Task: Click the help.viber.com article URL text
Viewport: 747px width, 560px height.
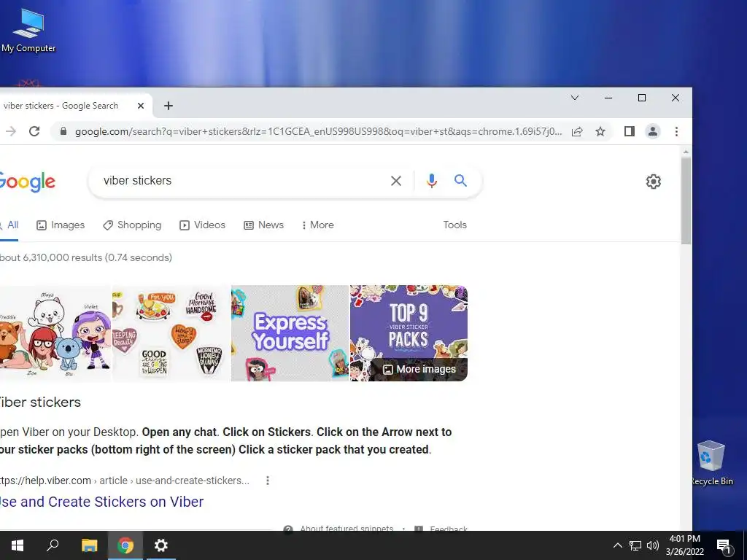Action: (124, 481)
